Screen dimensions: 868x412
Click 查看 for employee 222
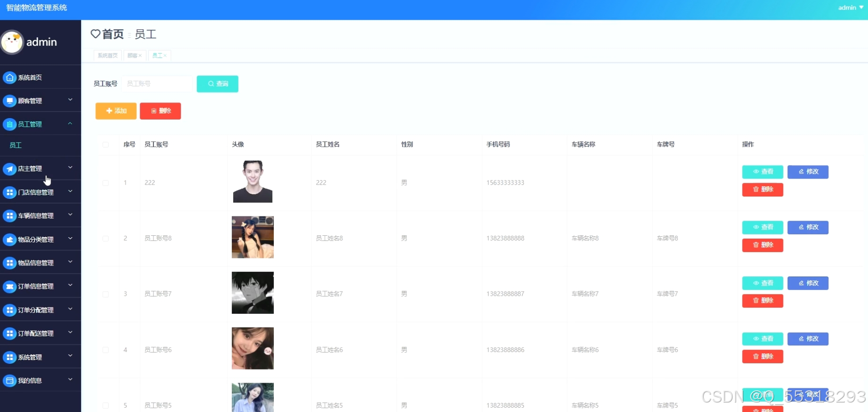tap(763, 172)
